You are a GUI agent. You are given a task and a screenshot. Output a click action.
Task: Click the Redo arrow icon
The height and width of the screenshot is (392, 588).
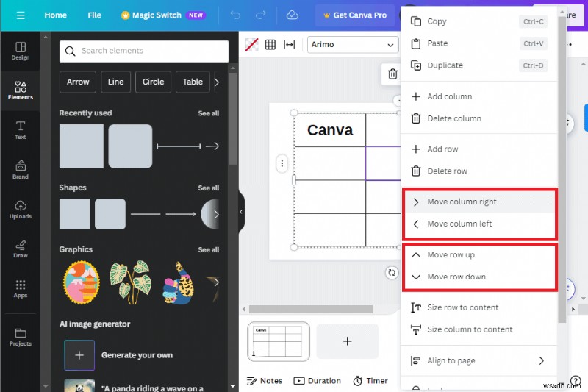pos(261,15)
